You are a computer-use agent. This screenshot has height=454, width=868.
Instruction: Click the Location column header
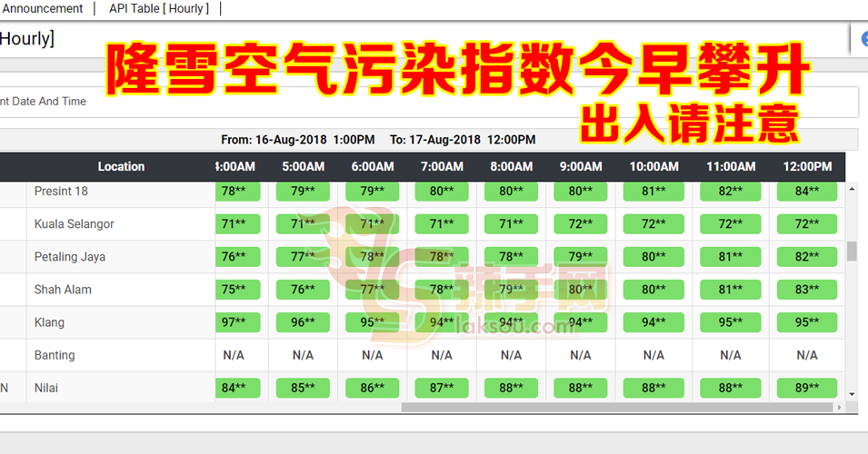(x=121, y=167)
